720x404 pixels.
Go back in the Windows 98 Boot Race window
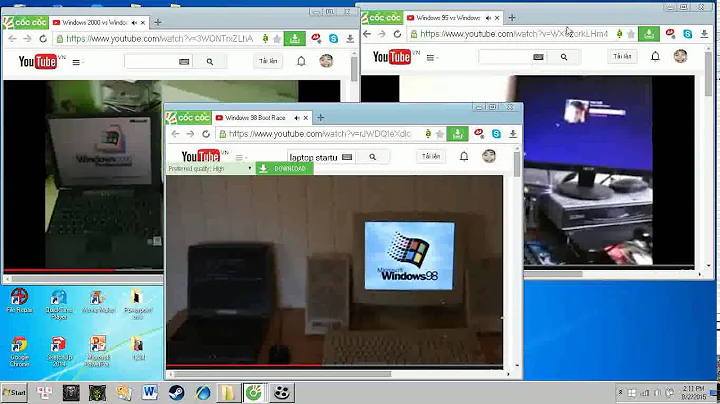point(175,134)
